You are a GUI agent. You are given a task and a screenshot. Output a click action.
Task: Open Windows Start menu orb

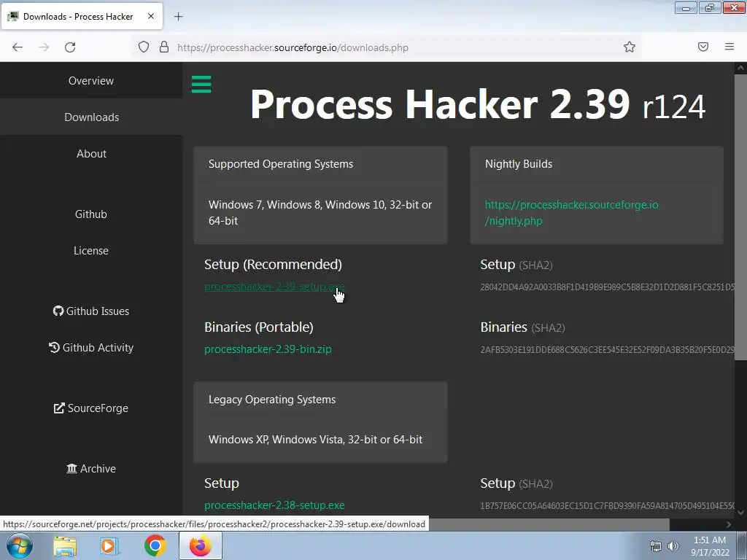pyautogui.click(x=20, y=545)
